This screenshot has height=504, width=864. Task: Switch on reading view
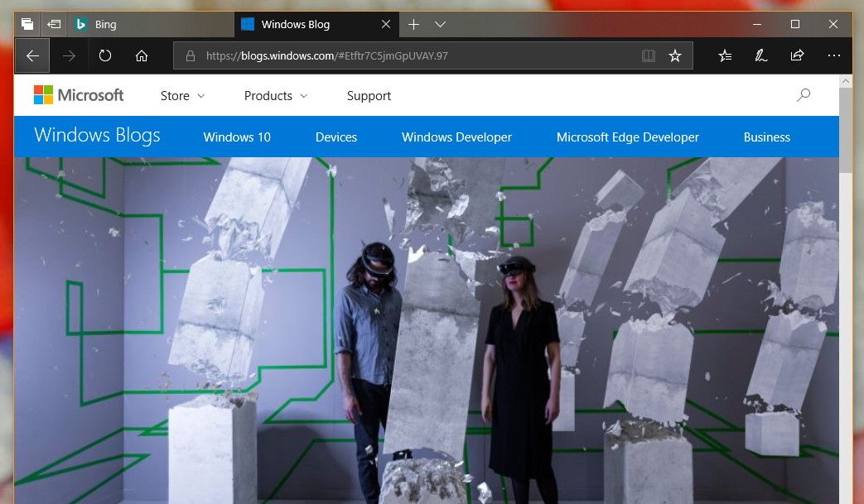(x=649, y=55)
